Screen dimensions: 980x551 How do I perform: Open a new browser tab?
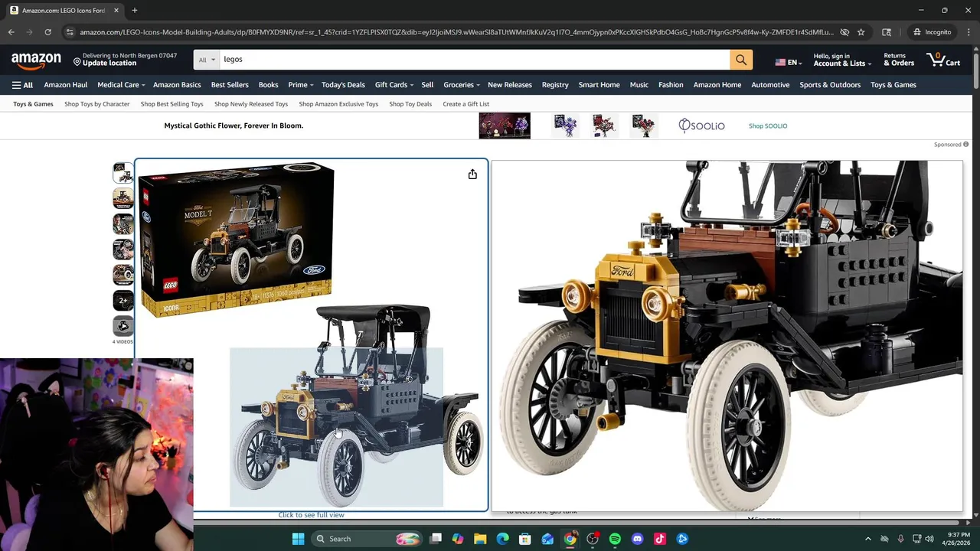pos(134,11)
